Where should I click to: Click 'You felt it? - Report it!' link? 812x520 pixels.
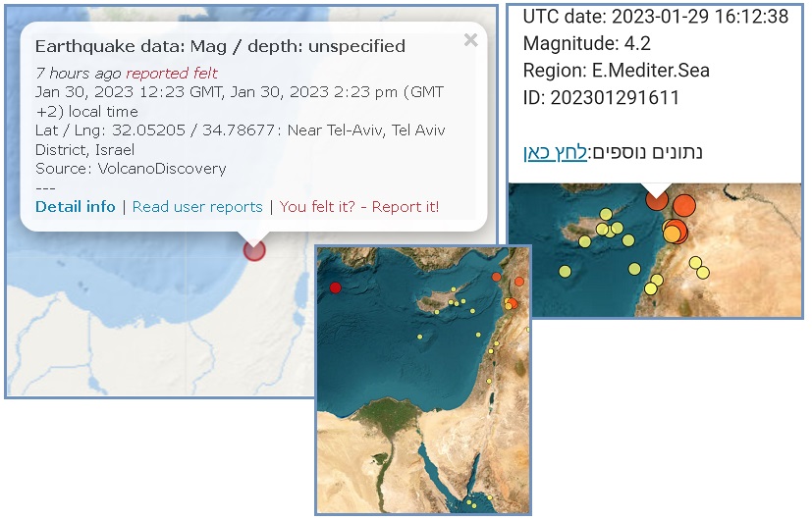click(359, 206)
